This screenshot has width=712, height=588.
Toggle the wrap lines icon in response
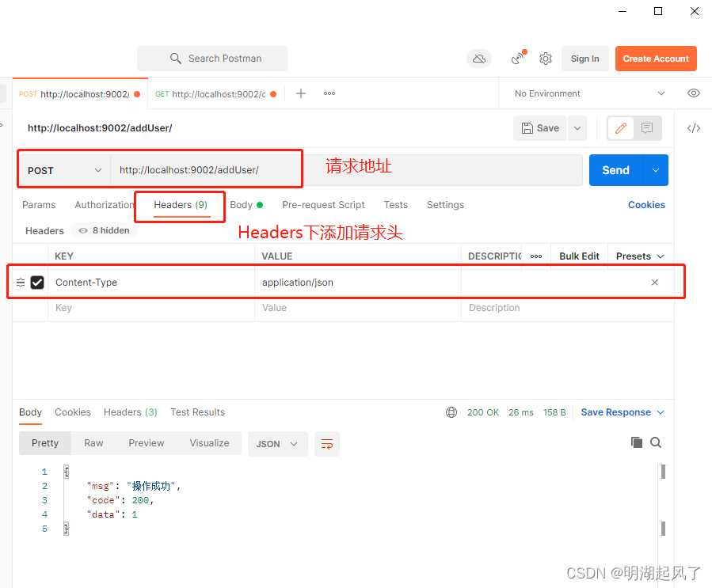(x=327, y=444)
